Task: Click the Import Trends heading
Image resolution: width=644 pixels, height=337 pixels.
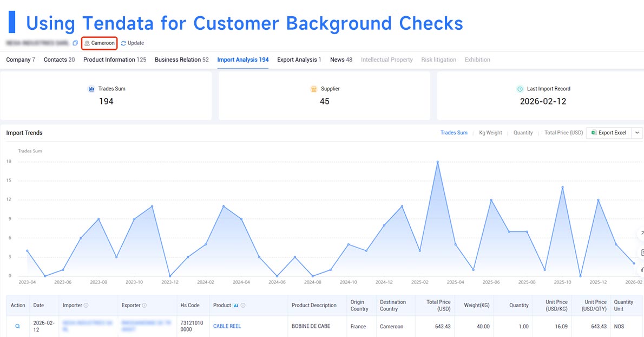Action: (24, 133)
